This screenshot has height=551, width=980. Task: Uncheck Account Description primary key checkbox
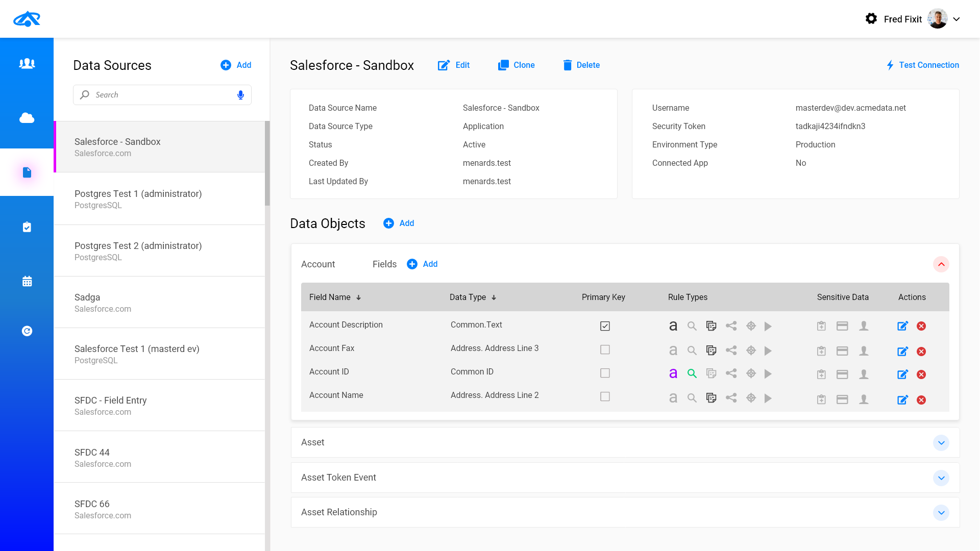(x=605, y=326)
